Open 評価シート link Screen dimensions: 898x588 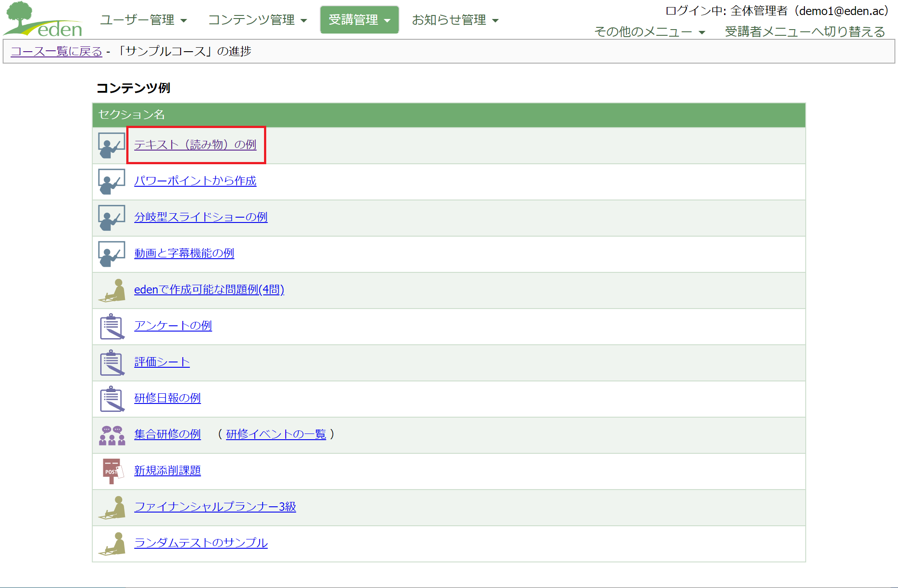(162, 362)
